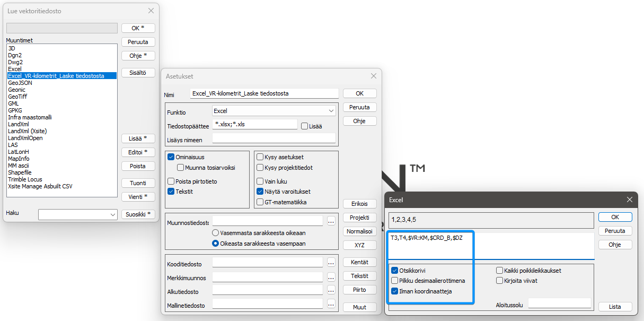Image resolution: width=644 pixels, height=321 pixels.
Task: Enable Pilkku desimaalierottimena option
Action: pos(395,281)
